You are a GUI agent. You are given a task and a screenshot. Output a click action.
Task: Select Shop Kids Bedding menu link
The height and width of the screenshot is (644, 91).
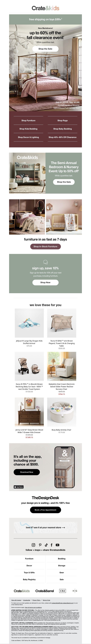28,129
